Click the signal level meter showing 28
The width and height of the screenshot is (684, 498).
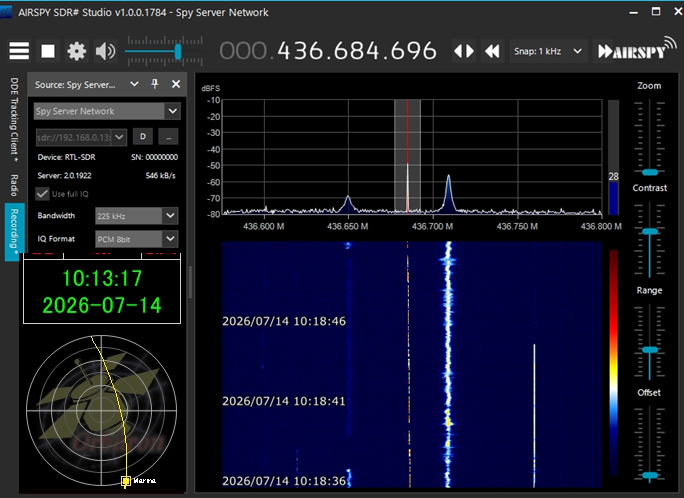(x=613, y=158)
